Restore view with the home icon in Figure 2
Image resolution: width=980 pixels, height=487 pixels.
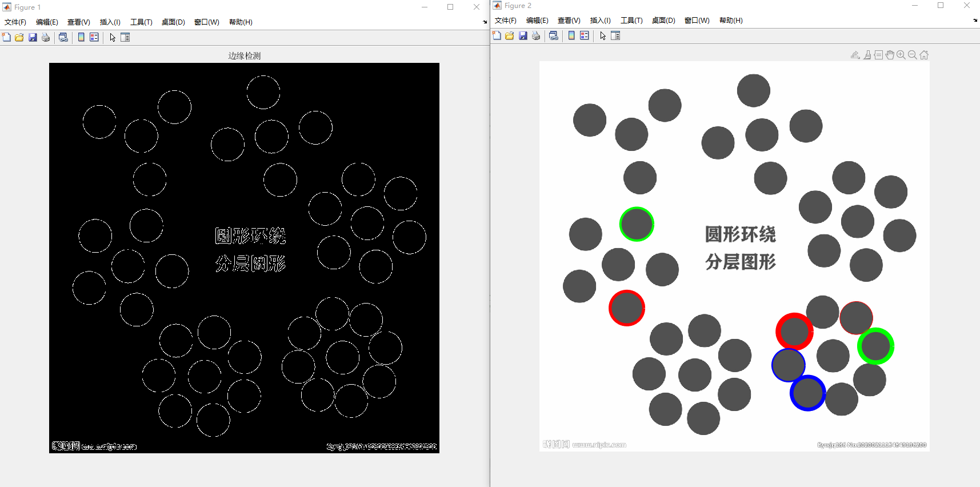coord(924,55)
